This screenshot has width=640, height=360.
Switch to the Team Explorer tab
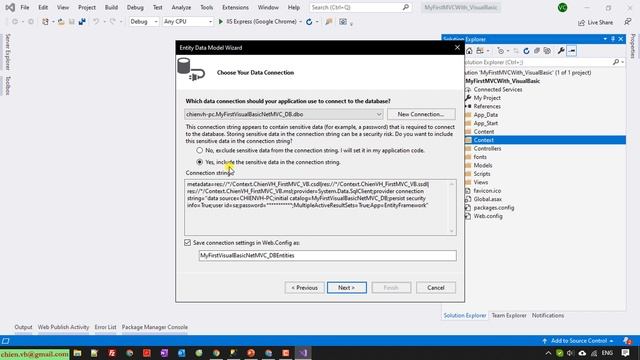click(509, 316)
